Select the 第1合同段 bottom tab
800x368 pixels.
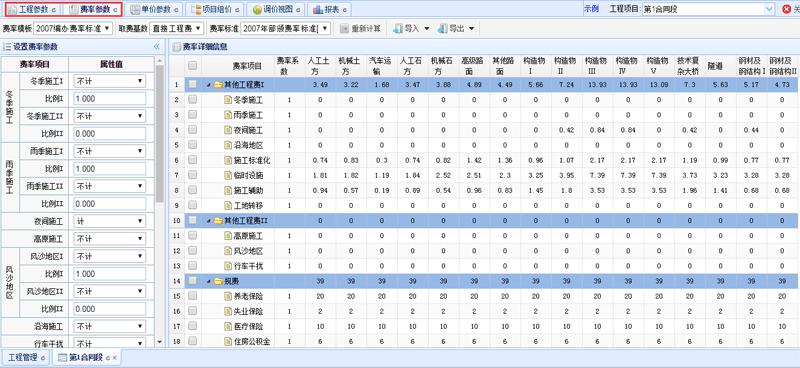86,357
